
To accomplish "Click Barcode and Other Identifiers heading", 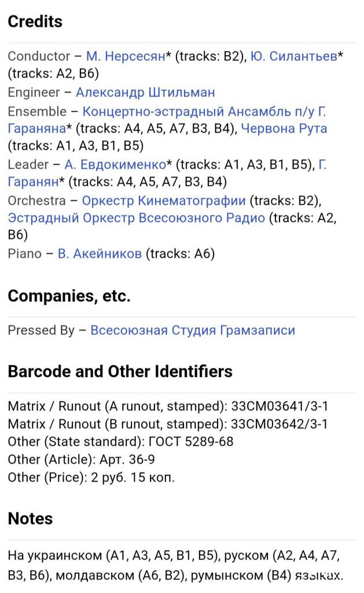I will [x=120, y=371].
